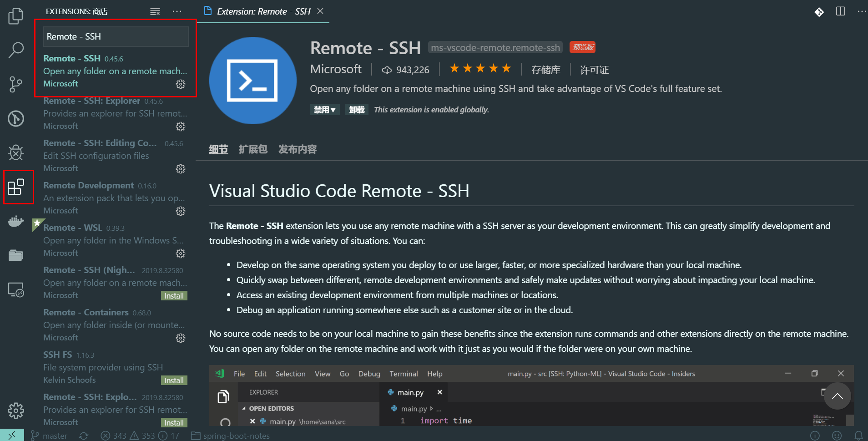Click the Git branch icon in title bar
The width and height of the screenshot is (868, 441).
tap(819, 12)
